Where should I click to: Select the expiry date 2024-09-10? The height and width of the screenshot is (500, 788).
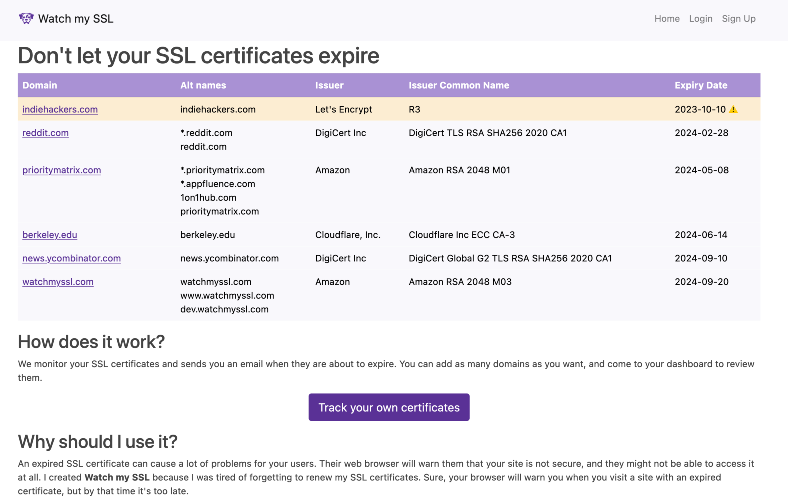click(701, 259)
